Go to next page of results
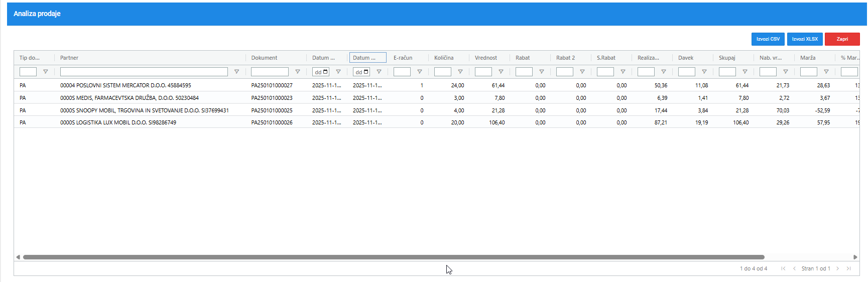Image resolution: width=868 pixels, height=282 pixels. 837,268
